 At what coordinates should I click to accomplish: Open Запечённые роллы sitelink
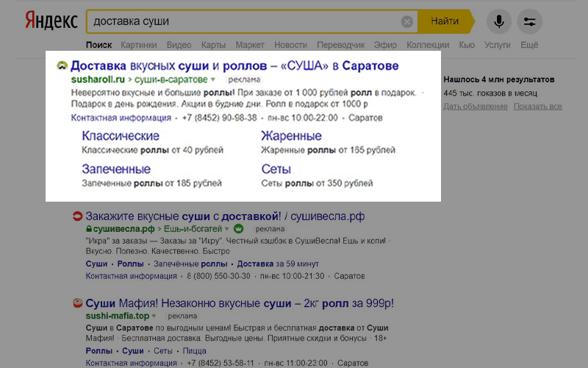pos(190,263)
